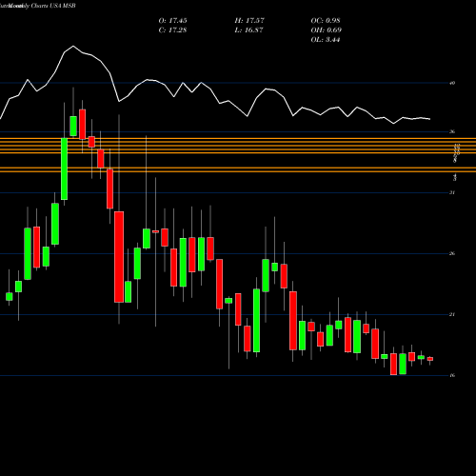Click the 21 price axis label
This screenshot has width=476, height=476.
click(452, 314)
